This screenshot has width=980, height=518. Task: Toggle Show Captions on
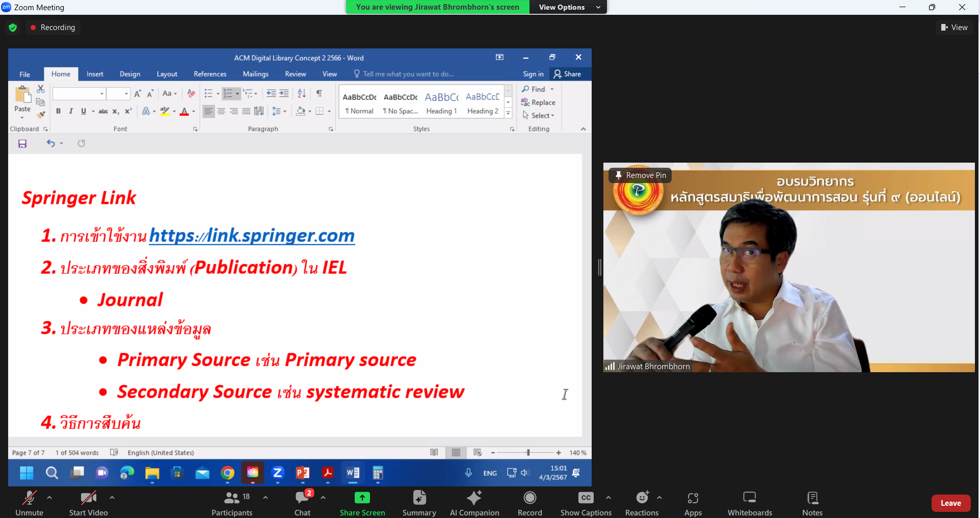click(586, 502)
